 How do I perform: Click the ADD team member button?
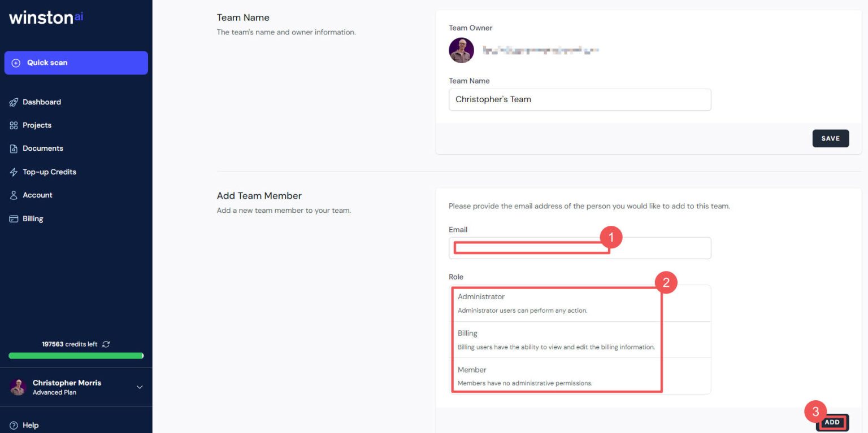click(x=832, y=422)
